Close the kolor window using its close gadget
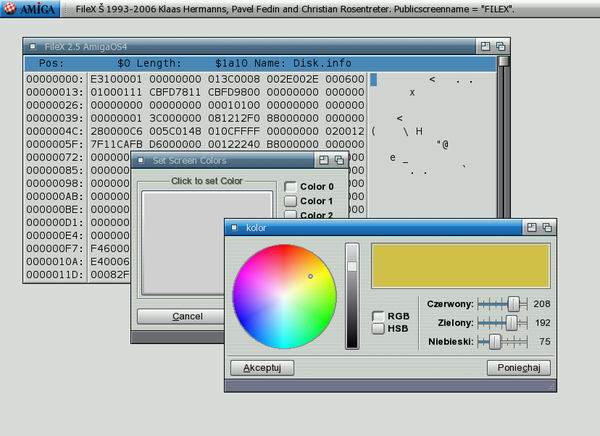600x436 pixels. coord(234,228)
